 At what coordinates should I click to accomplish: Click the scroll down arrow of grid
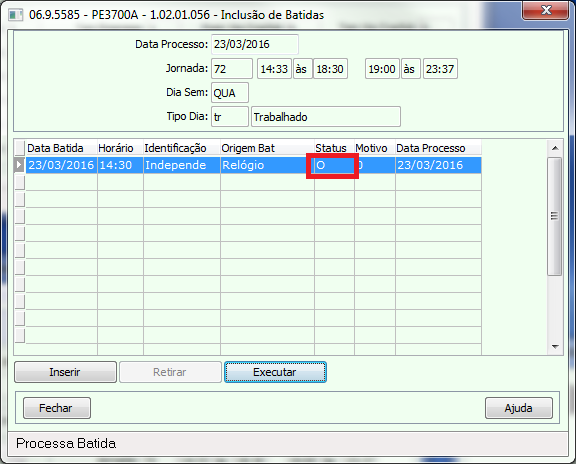pyautogui.click(x=555, y=346)
